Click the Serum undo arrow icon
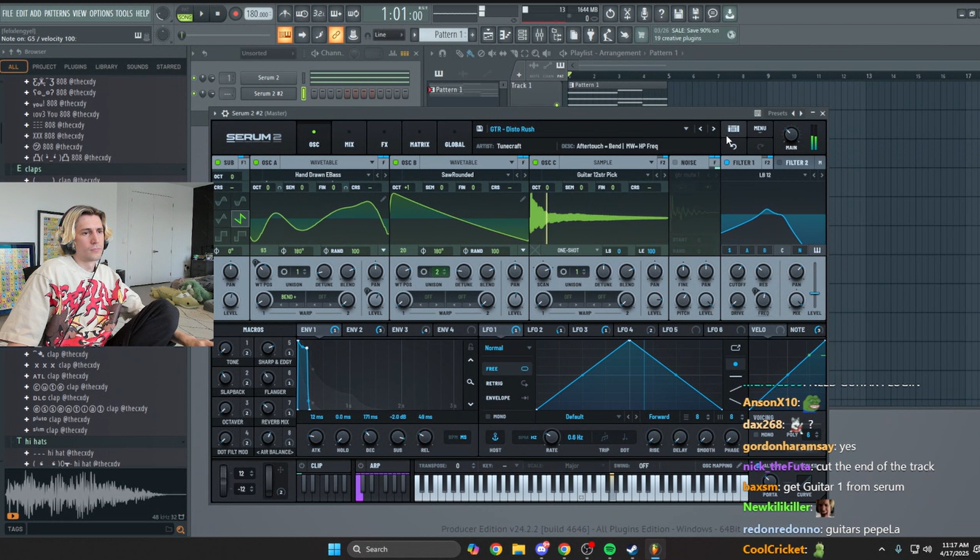This screenshot has width=980, height=560. [x=733, y=146]
